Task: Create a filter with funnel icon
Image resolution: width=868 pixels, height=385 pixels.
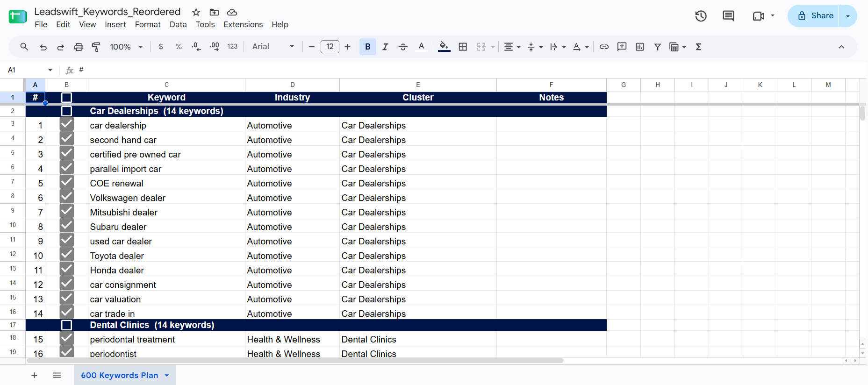Action: (x=657, y=47)
